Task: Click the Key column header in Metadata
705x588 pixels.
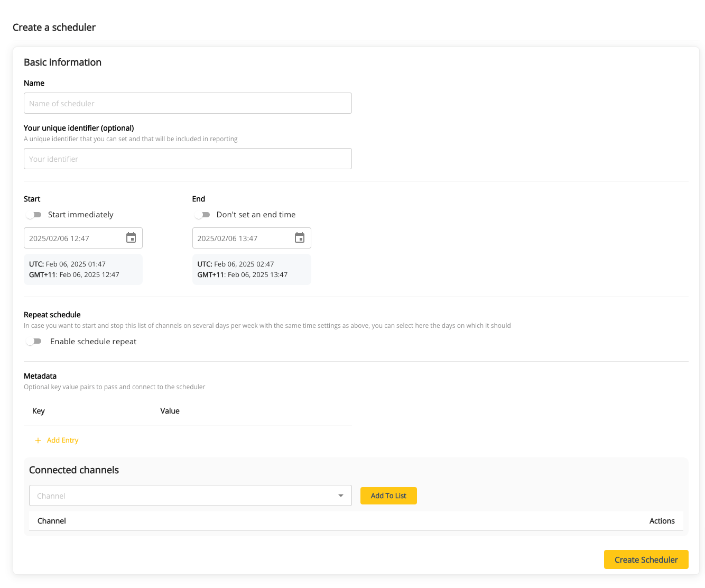Action: click(x=39, y=411)
